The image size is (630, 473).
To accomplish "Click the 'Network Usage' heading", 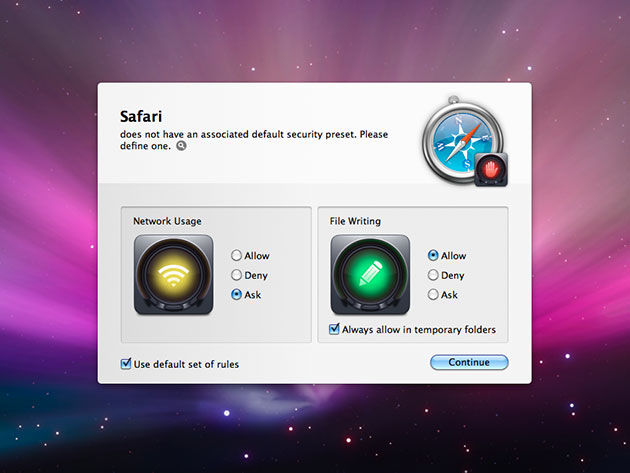I will [167, 221].
